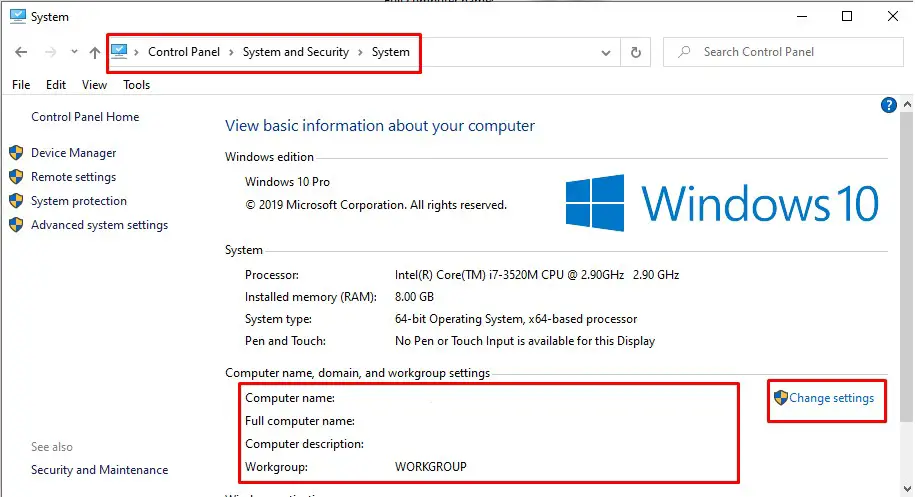915x497 pixels.
Task: Open Remote settings
Action: (x=74, y=177)
